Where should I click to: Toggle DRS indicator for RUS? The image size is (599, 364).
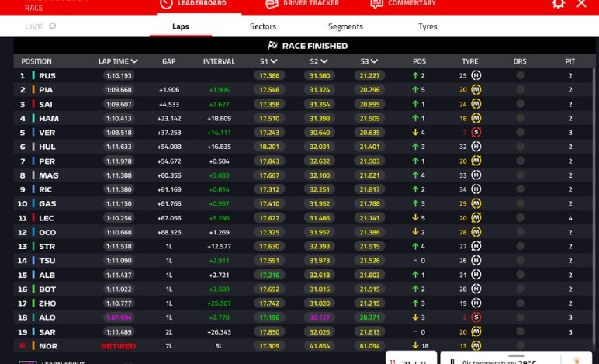tap(520, 76)
